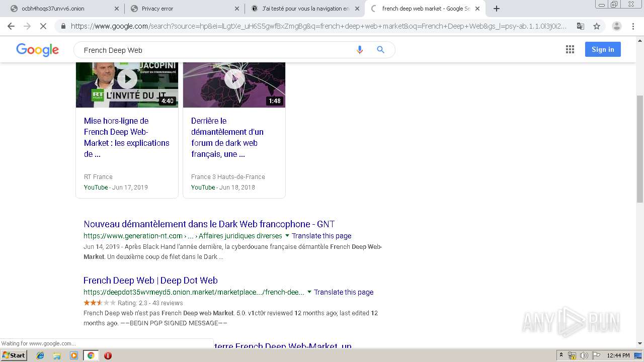Screen dimensions: 644x362
Task: Click Translate this page for GNT result
Action: [321, 236]
